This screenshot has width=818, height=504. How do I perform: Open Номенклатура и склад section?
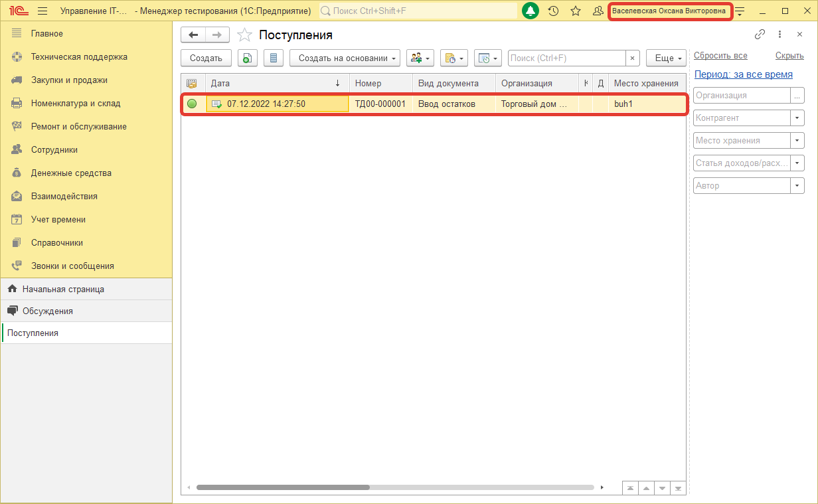76,104
